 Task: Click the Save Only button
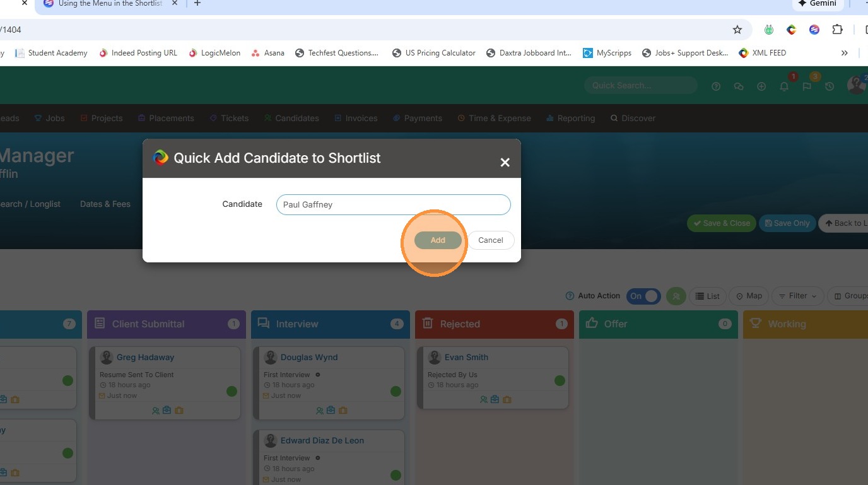[x=787, y=223]
